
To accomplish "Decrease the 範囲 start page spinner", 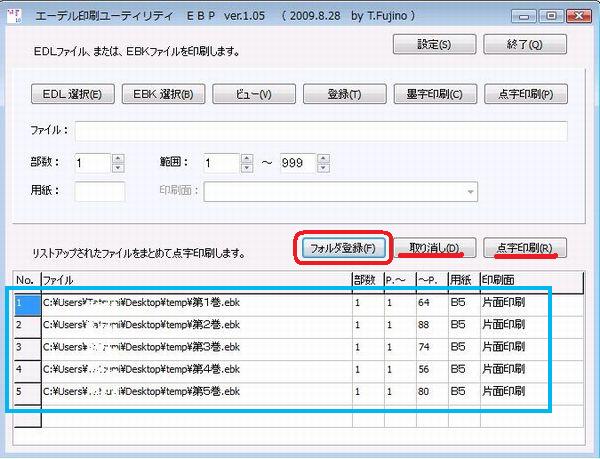I will click(246, 167).
